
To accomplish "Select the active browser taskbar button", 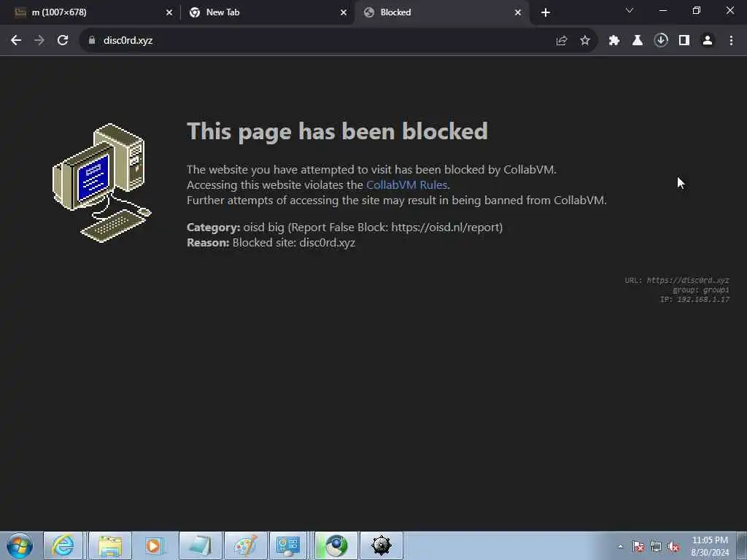I will point(336,545).
